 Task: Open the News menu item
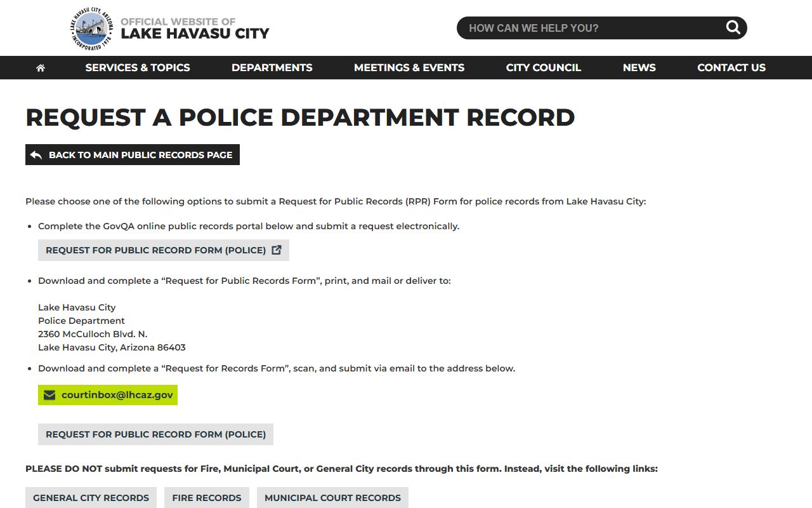639,67
